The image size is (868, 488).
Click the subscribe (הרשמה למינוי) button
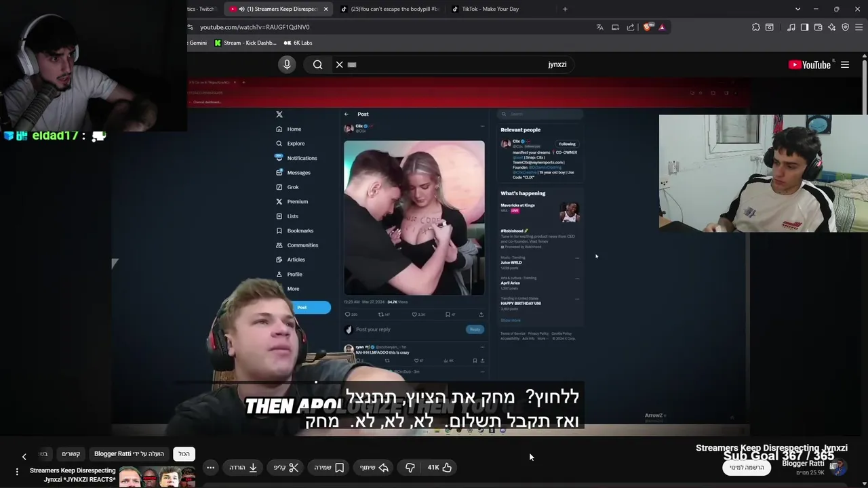[x=747, y=467]
